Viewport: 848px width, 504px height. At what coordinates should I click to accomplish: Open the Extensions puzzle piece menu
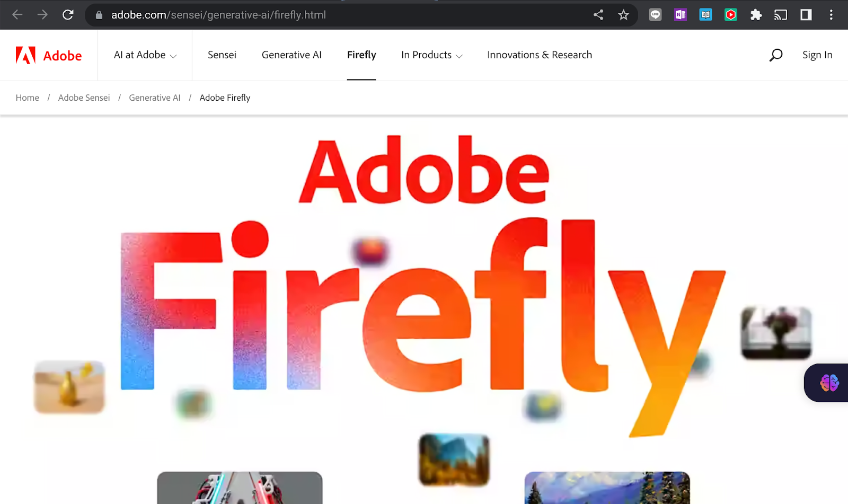(x=756, y=15)
